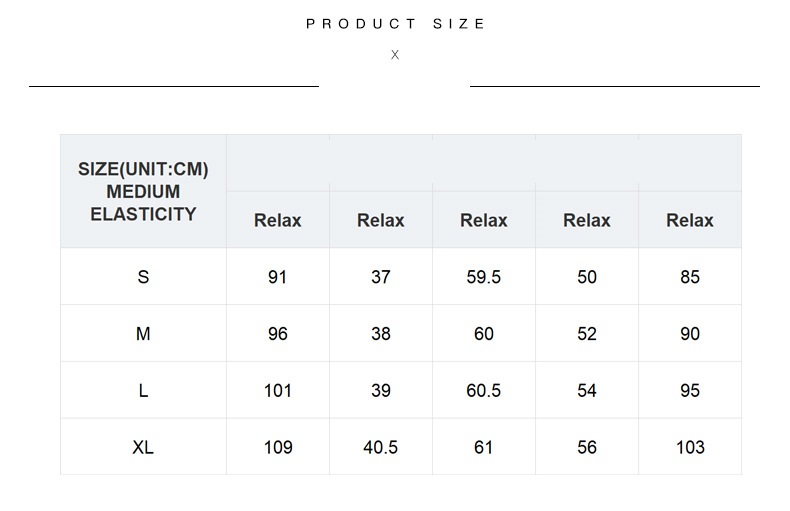790x511 pixels.
Task: Click the PRODUCT SIZE heading
Action: (x=396, y=24)
